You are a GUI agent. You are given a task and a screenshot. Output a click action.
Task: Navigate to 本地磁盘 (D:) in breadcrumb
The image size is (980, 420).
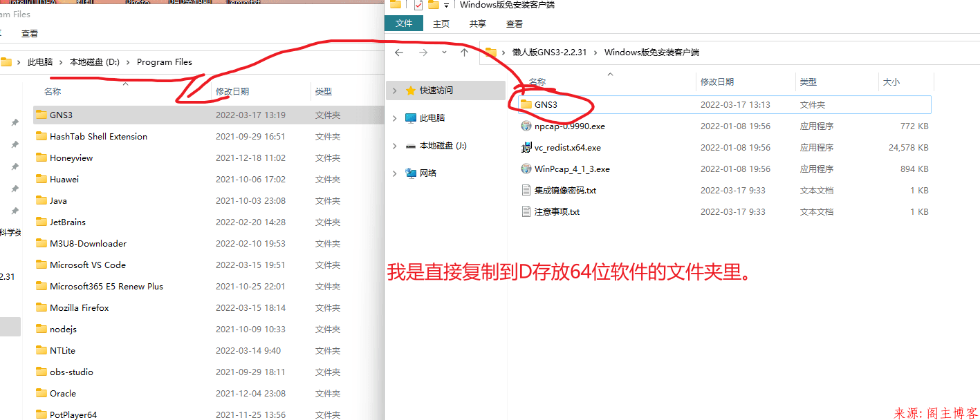(95, 61)
